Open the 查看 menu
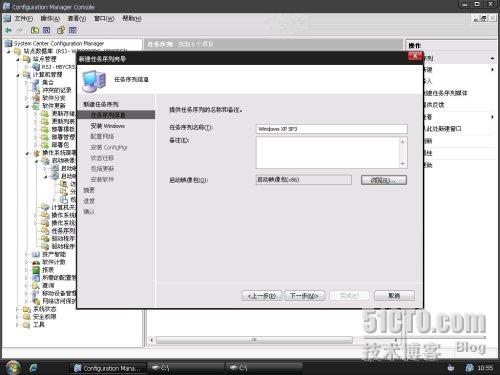 [x=77, y=18]
